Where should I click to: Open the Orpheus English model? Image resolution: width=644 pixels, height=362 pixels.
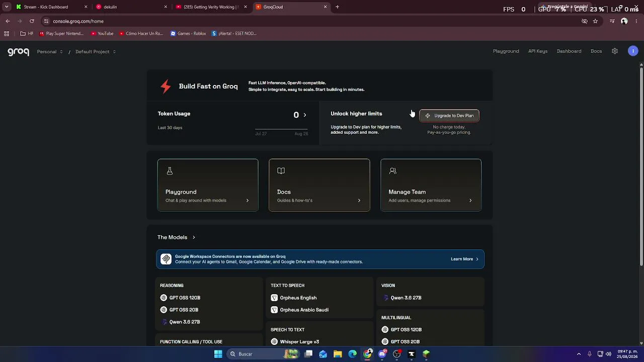tap(294, 298)
